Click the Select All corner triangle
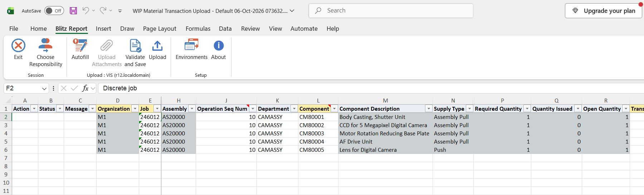 [x=8, y=101]
